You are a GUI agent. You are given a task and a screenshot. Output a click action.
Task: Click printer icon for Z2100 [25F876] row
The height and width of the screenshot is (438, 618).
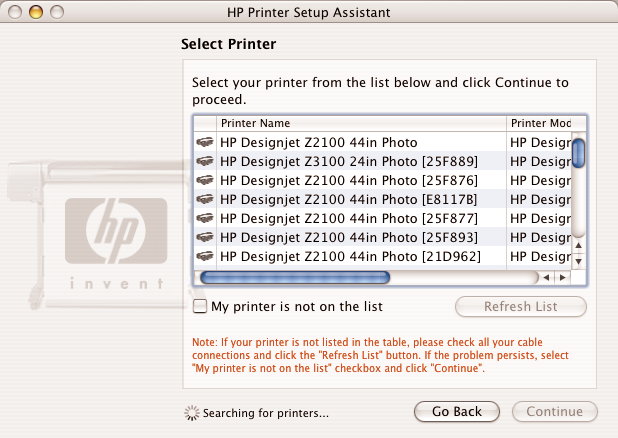(205, 180)
